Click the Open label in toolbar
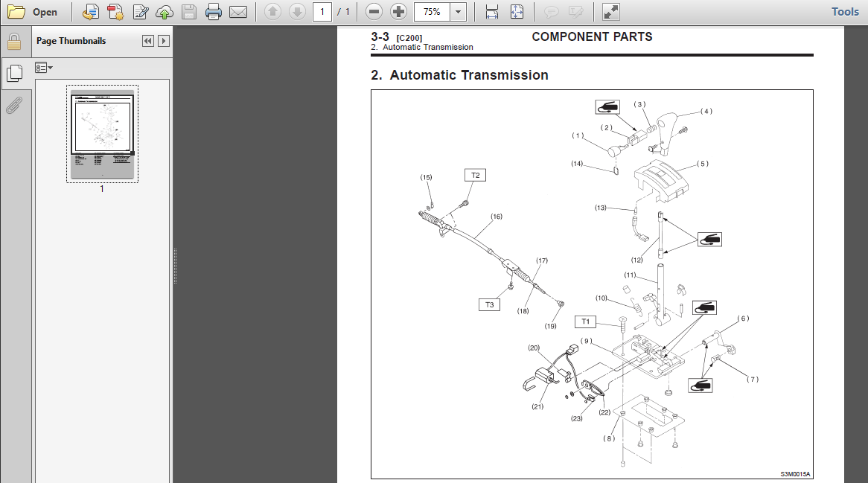Viewport: 868px width, 483px height. click(x=45, y=12)
